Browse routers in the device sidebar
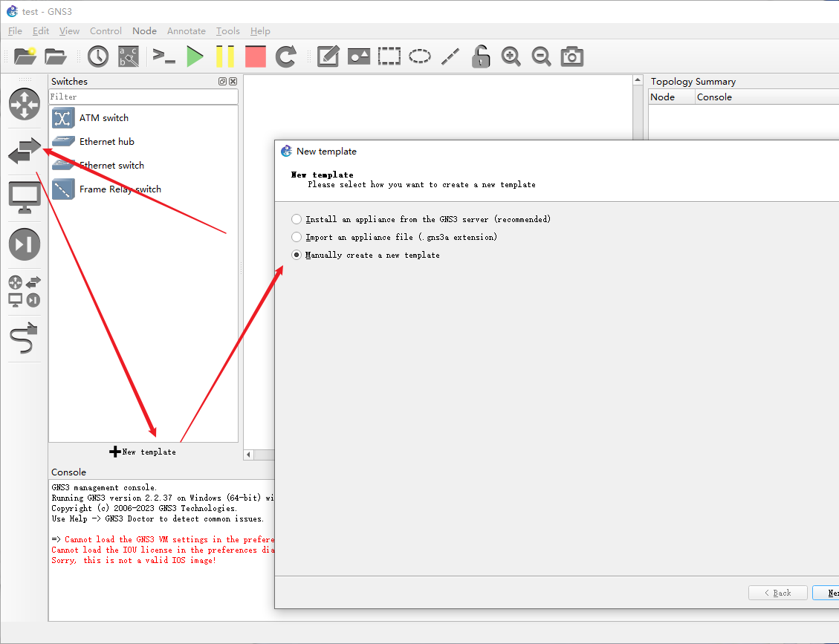 (25, 104)
